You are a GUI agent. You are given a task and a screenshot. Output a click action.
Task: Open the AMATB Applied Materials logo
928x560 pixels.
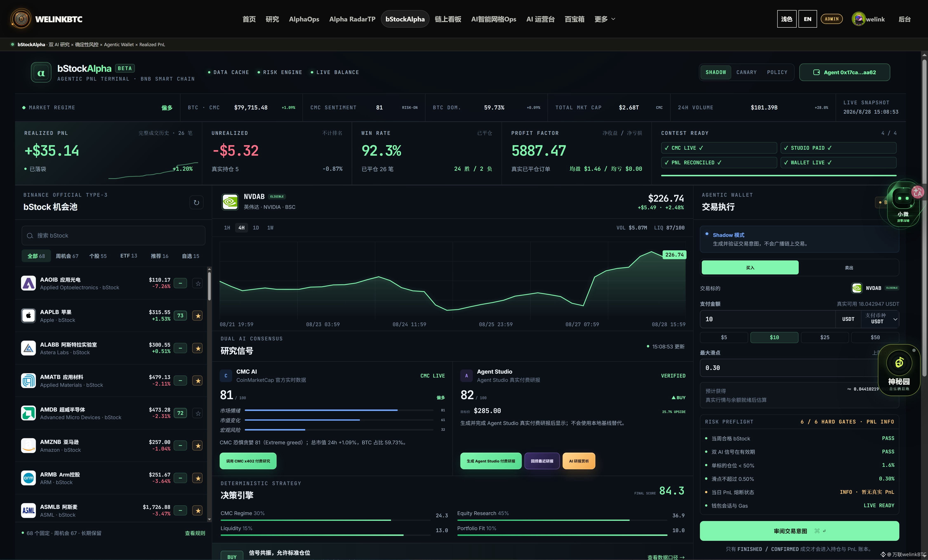(28, 381)
